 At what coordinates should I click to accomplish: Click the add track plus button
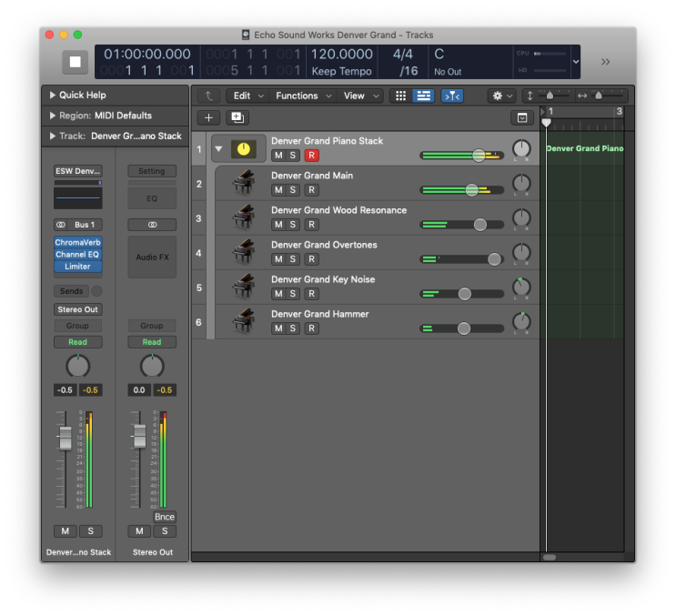[x=208, y=117]
